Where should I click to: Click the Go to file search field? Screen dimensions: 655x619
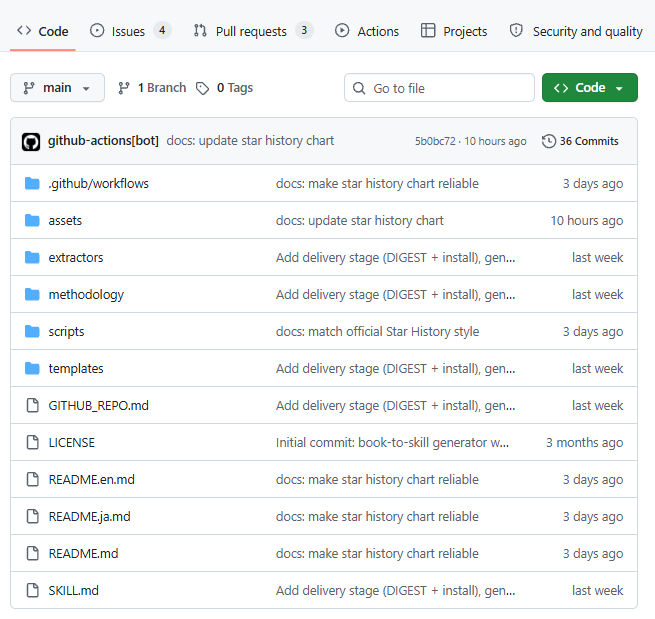tap(439, 88)
